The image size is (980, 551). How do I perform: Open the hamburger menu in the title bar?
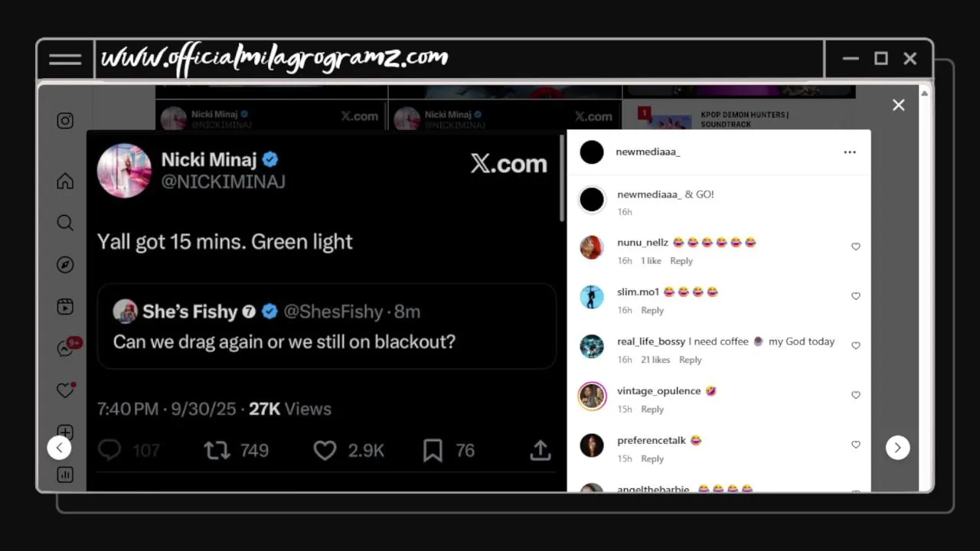(x=65, y=60)
